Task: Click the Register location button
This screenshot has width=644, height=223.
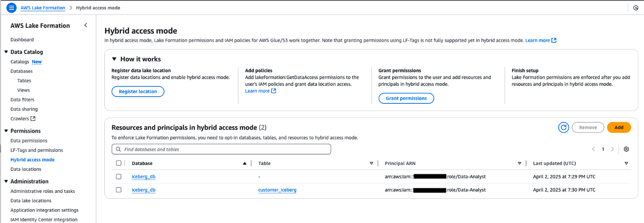Action: tap(138, 92)
